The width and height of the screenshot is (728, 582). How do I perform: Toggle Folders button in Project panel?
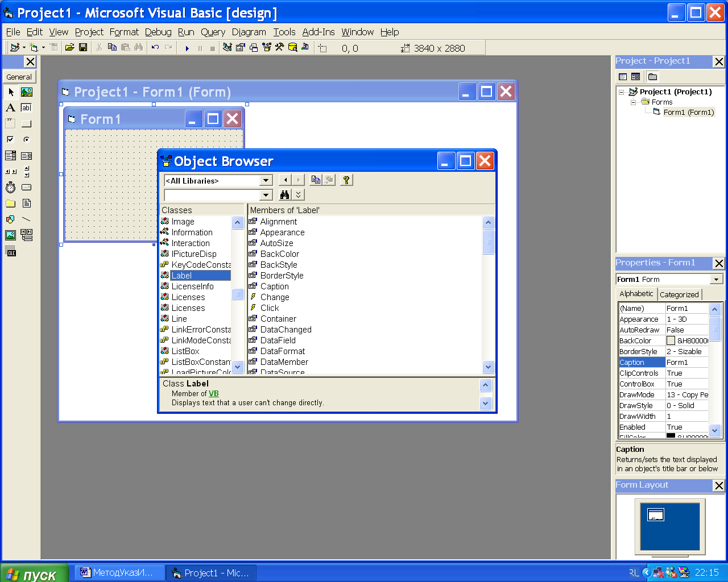[x=652, y=76]
